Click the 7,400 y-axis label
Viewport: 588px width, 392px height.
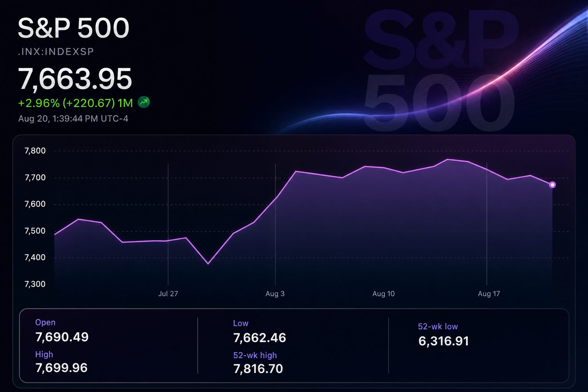click(x=35, y=257)
